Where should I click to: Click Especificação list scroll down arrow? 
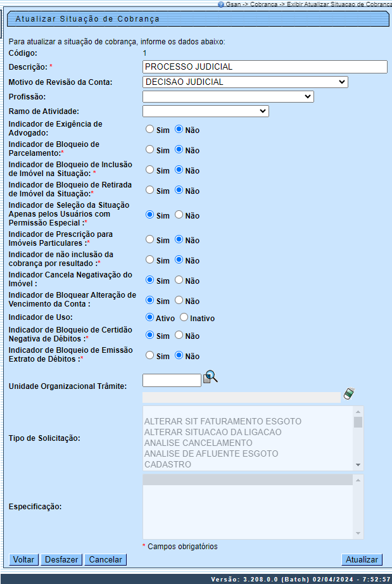(x=358, y=533)
